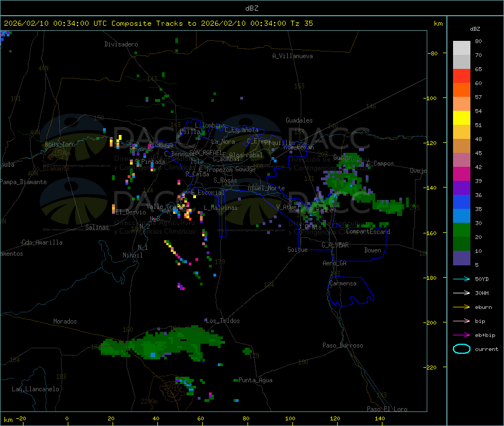The image size is (504, 426).
Task: Pick the royal blue 35-36 dBZ swatch
Action: pyautogui.click(x=461, y=202)
